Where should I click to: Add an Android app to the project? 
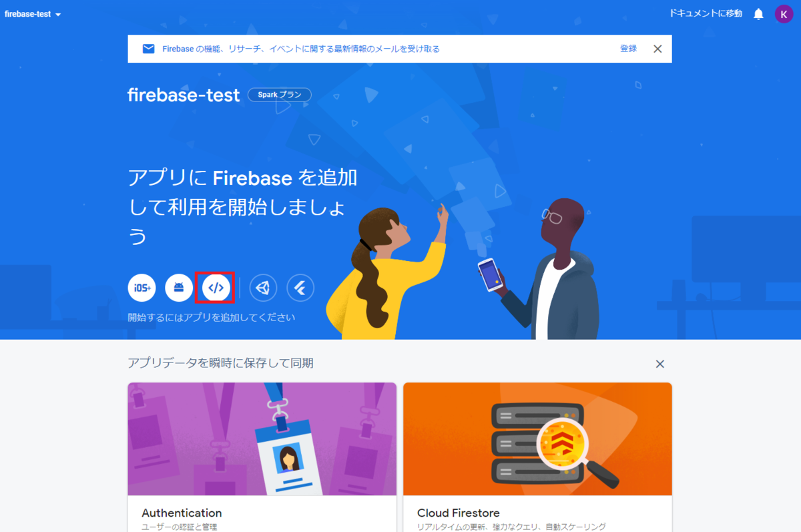tap(179, 288)
